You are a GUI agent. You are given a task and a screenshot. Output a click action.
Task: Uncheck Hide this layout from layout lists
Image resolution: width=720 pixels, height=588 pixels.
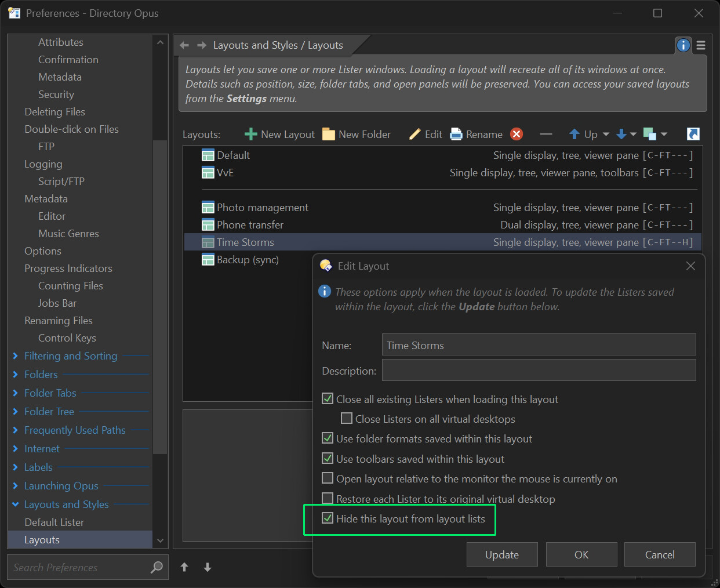tap(328, 518)
